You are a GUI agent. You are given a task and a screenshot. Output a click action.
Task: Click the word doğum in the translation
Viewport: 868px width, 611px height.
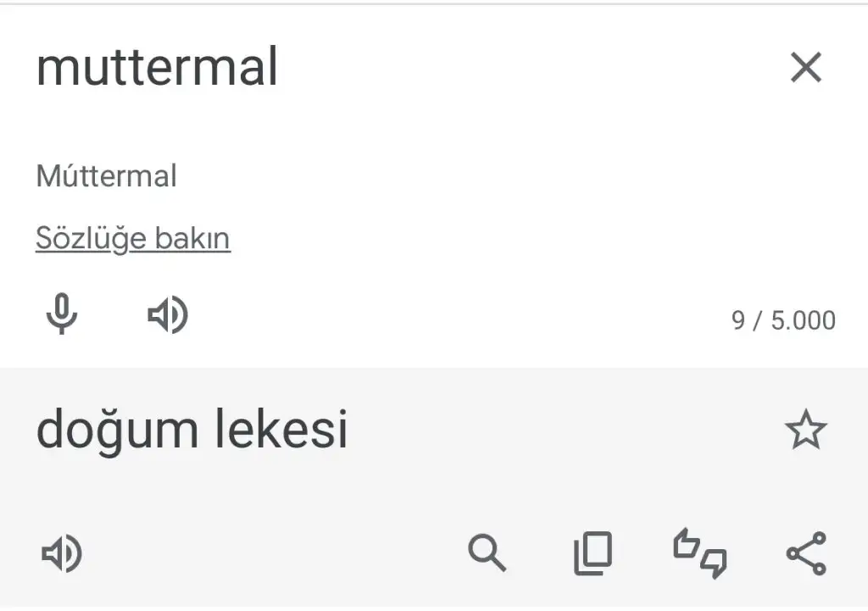pos(117,430)
